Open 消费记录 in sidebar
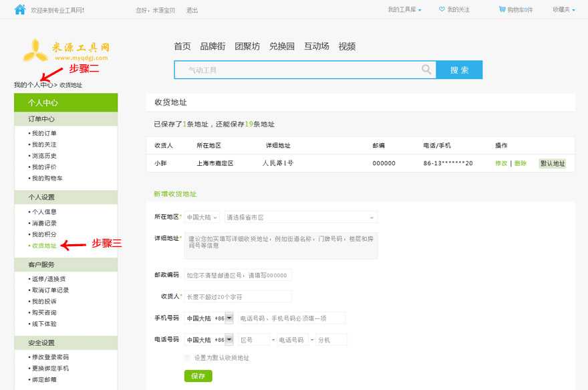The height and width of the screenshot is (390, 588). tap(44, 223)
